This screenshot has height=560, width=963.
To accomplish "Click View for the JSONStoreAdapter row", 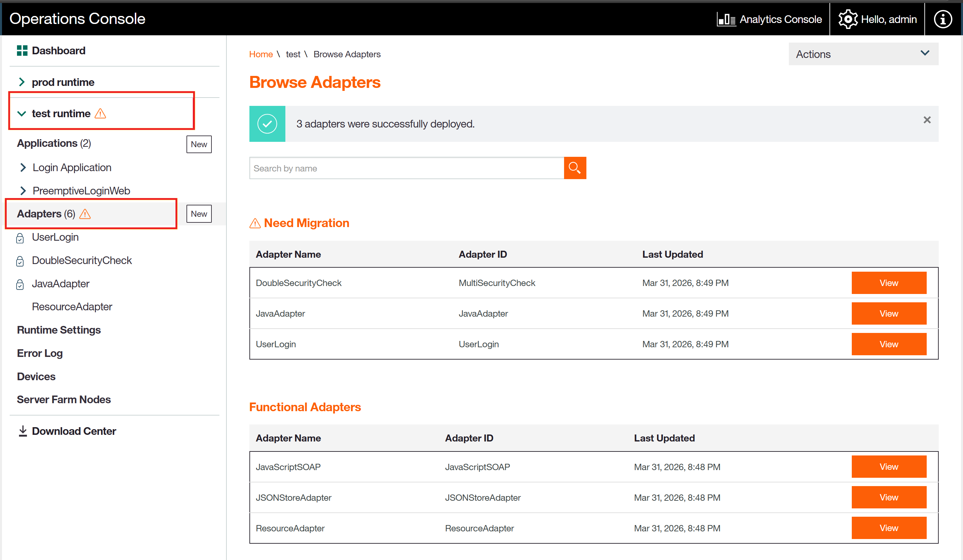I will [x=888, y=497].
